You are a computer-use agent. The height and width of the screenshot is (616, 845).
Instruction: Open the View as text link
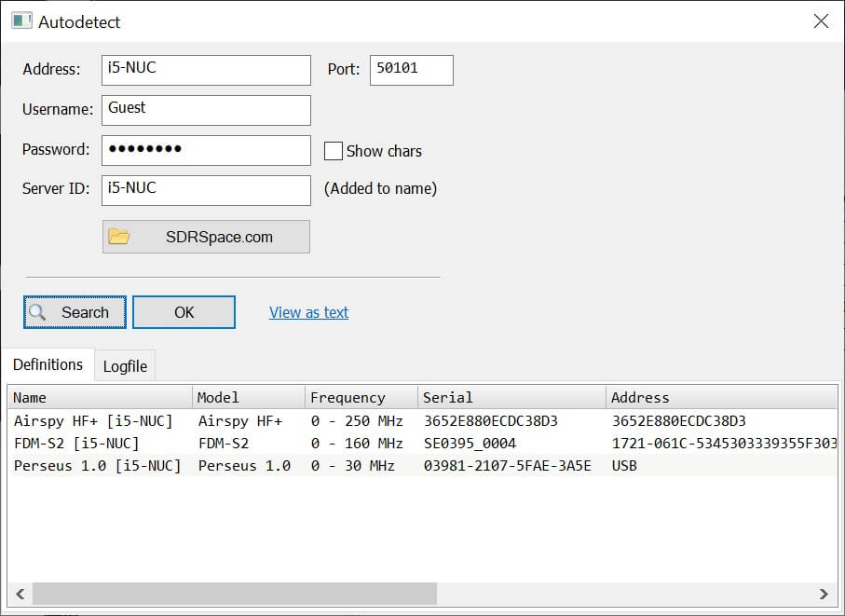coord(308,312)
